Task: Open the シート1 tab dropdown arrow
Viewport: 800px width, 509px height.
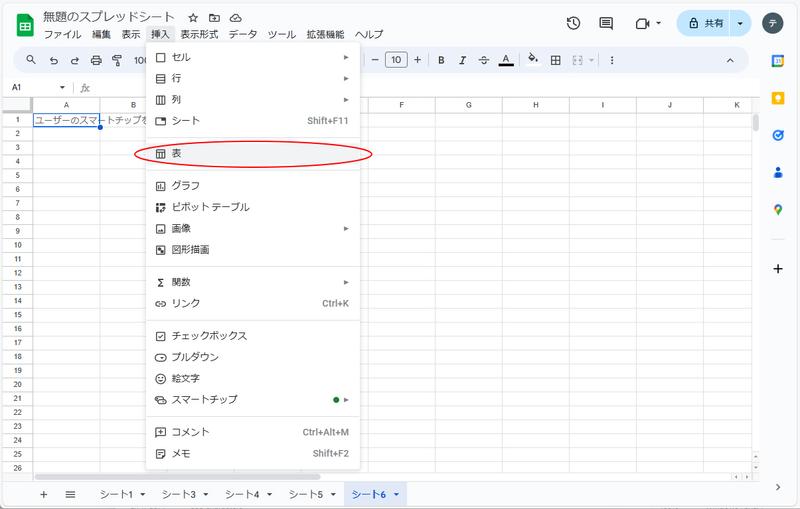Action: (142, 495)
